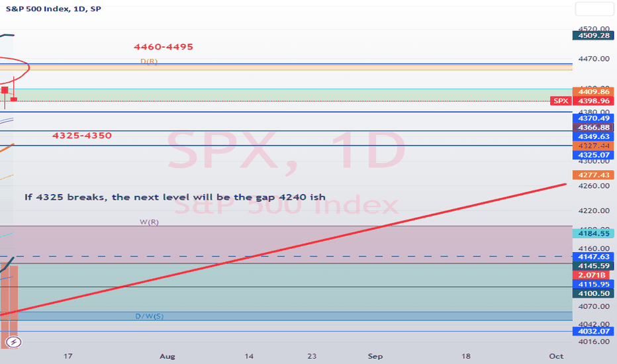Screen dimensions: 617x364
Task: Click the 14 date on time axis
Action: click(x=249, y=356)
